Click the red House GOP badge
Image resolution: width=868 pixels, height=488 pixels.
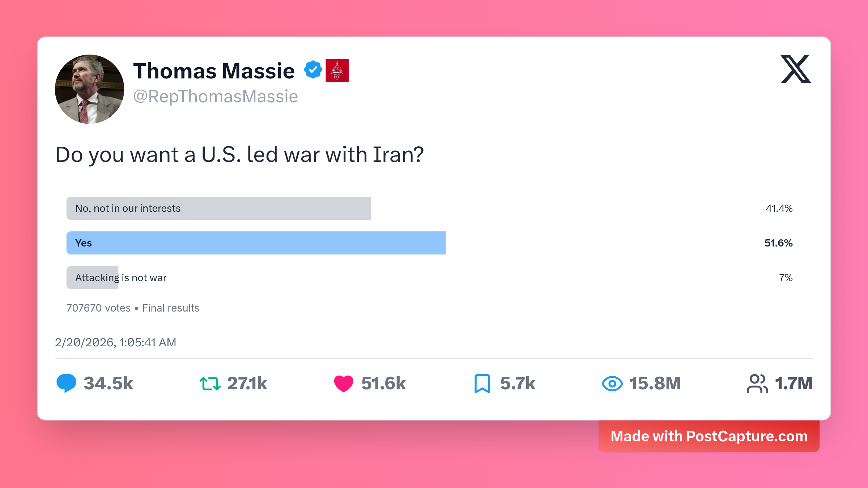pyautogui.click(x=337, y=70)
